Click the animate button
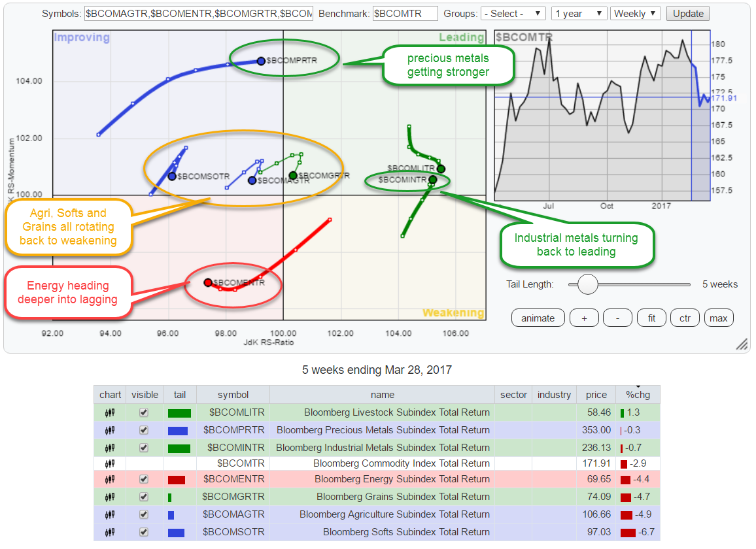The width and height of the screenshot is (756, 549). pos(538,318)
